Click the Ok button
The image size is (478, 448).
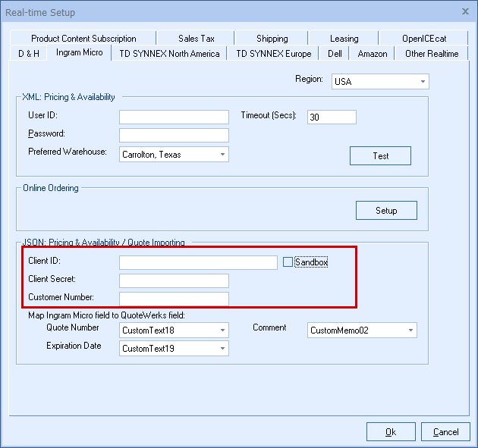pyautogui.click(x=391, y=431)
